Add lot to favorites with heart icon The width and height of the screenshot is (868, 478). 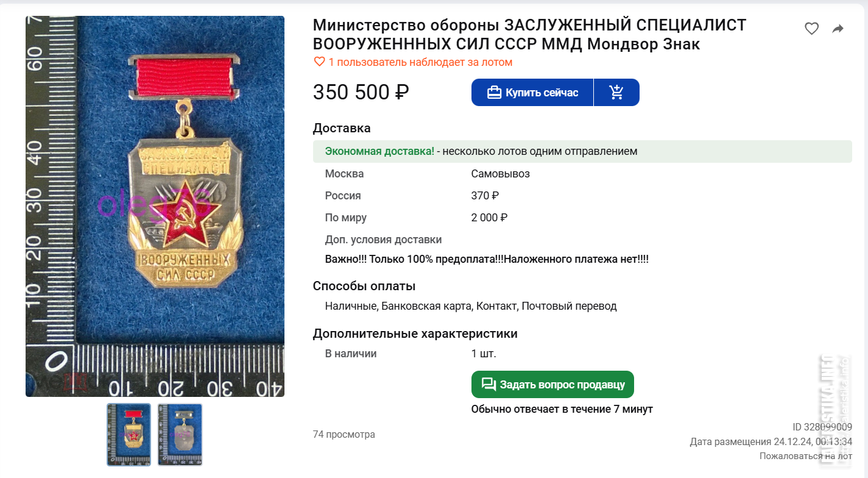pos(811,28)
